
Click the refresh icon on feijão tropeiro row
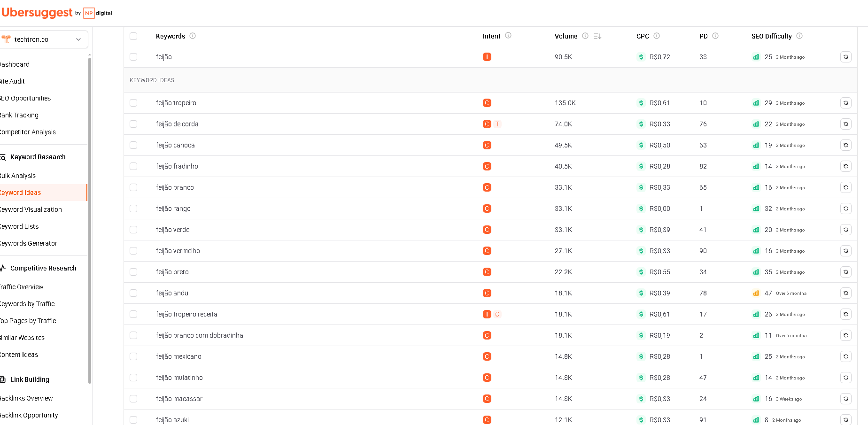tap(846, 103)
